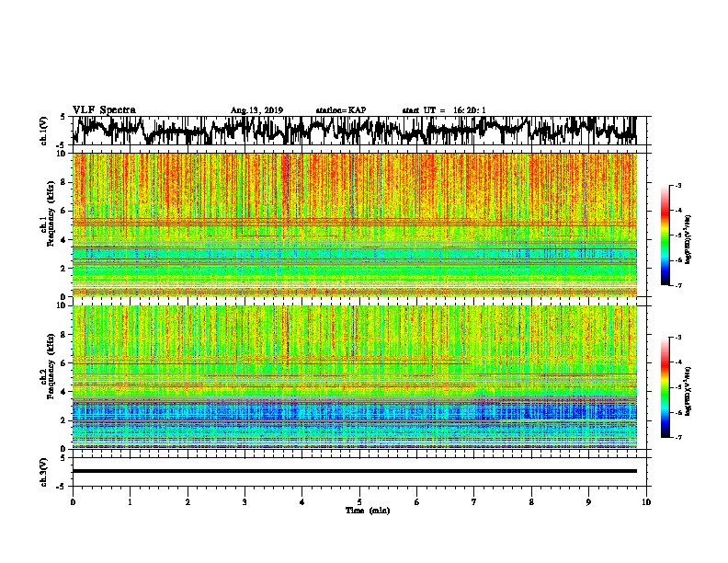Click the "ch.1(V)" waveform axis label
The width and height of the screenshot is (728, 563).
(43, 131)
